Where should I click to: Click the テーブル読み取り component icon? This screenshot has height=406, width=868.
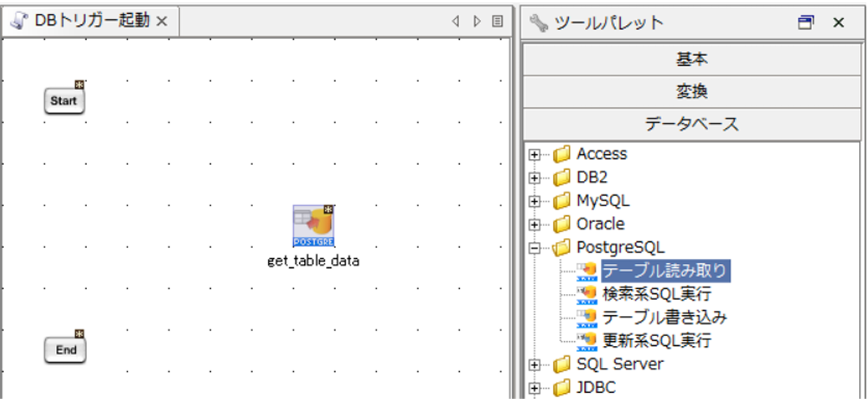587,271
